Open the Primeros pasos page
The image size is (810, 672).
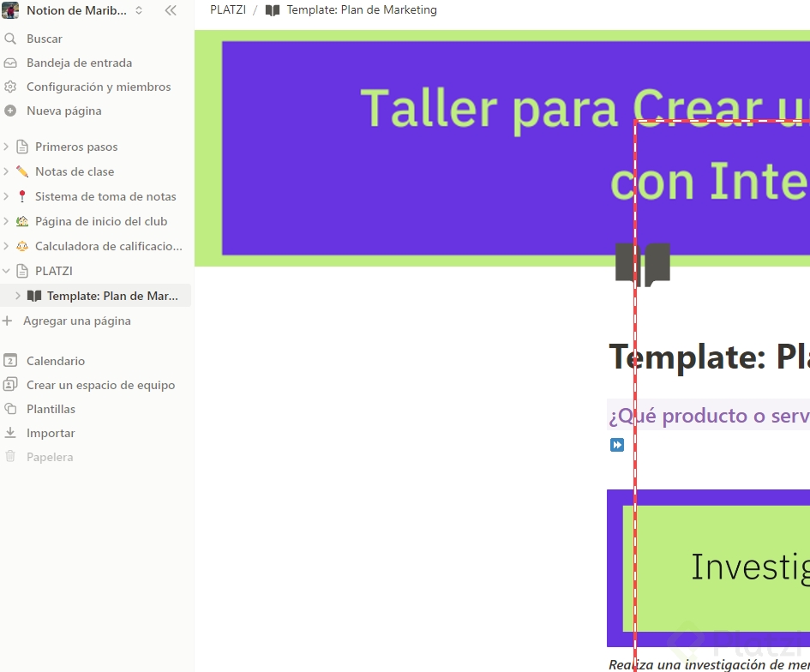[76, 147]
